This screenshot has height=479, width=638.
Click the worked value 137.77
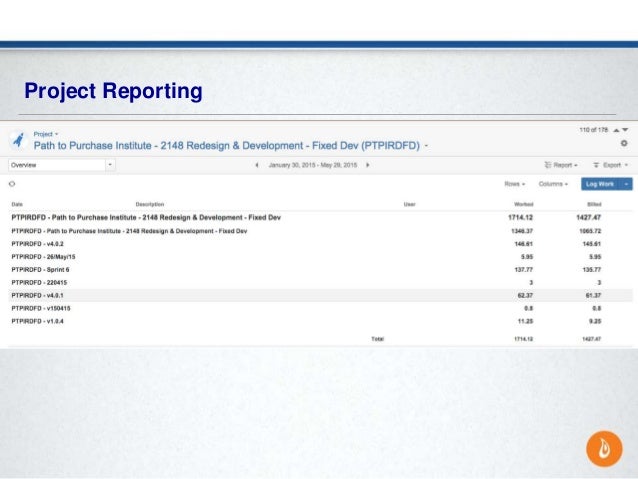pos(524,270)
